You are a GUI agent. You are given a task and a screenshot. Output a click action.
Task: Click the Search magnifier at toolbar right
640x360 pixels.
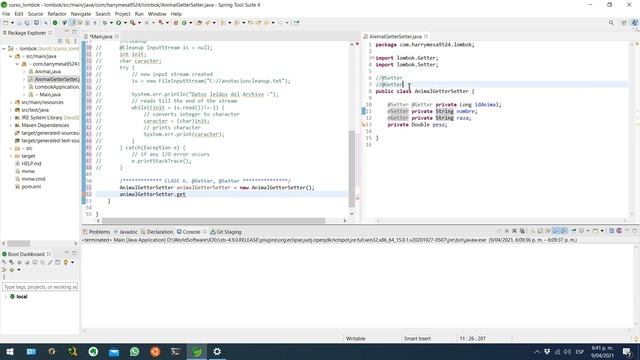click(x=611, y=23)
